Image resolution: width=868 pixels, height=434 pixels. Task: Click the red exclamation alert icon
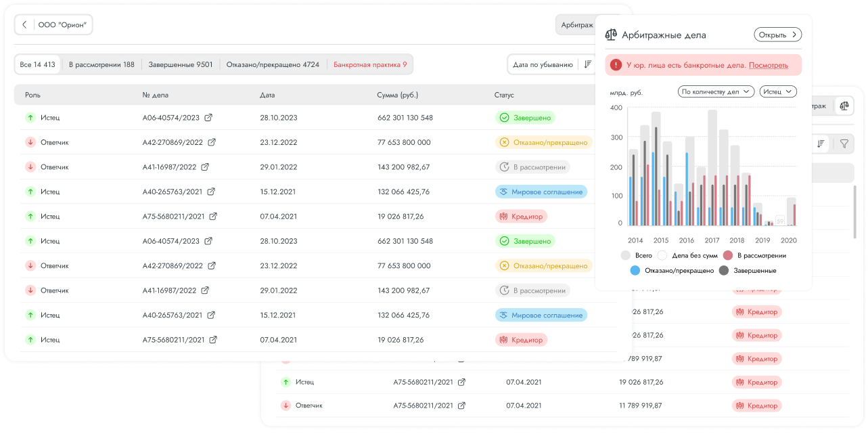tap(615, 65)
